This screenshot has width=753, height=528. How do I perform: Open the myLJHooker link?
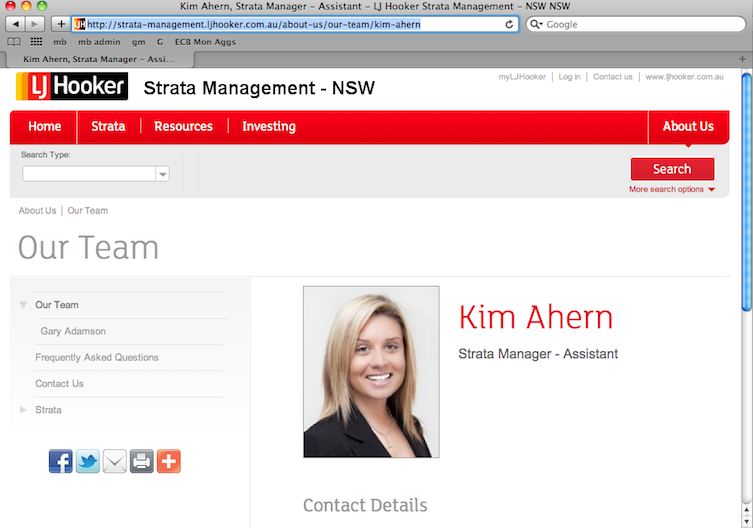(522, 77)
